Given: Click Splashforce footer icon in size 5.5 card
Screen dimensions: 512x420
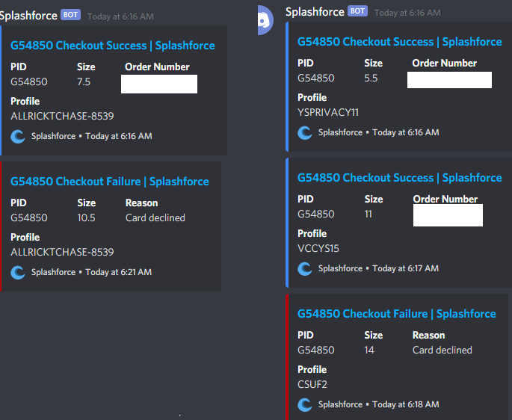Looking at the screenshot, I should pos(305,132).
